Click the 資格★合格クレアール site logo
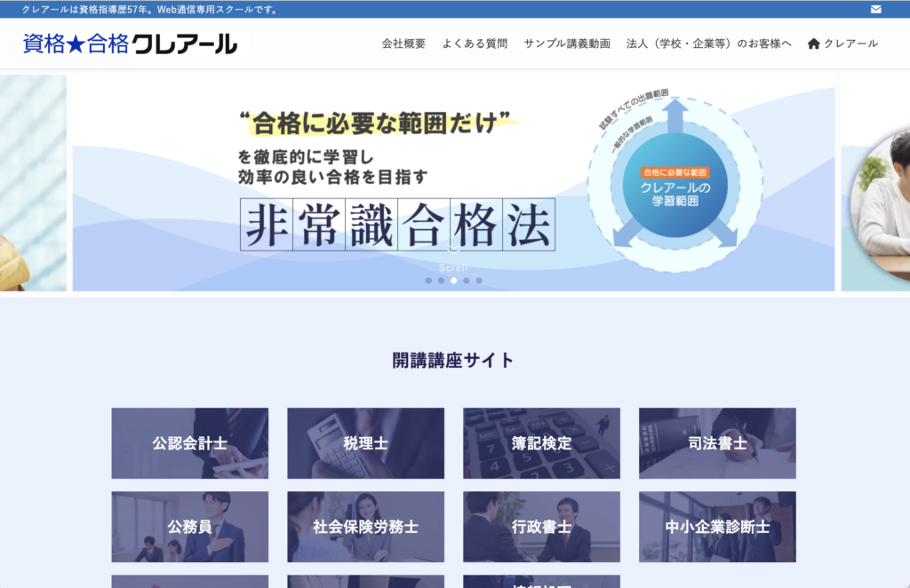The height and width of the screenshot is (588, 910). pyautogui.click(x=130, y=43)
